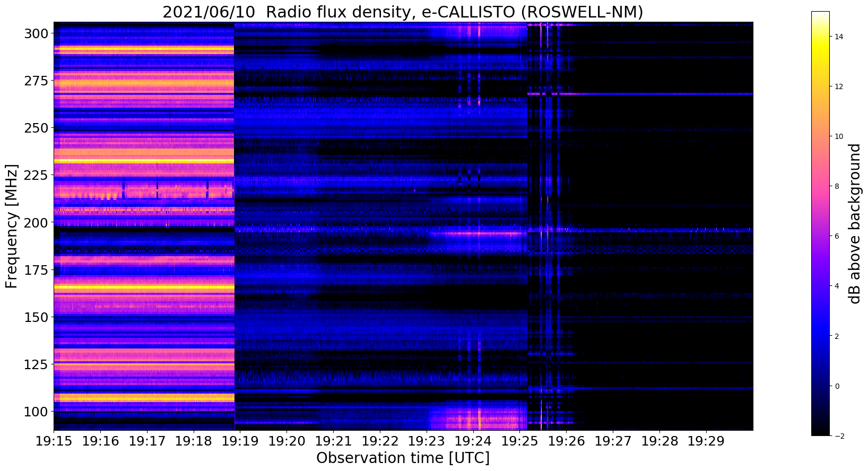This screenshot has width=868, height=471.
Task: Click the 19:19 time tick label
Action: (240, 441)
